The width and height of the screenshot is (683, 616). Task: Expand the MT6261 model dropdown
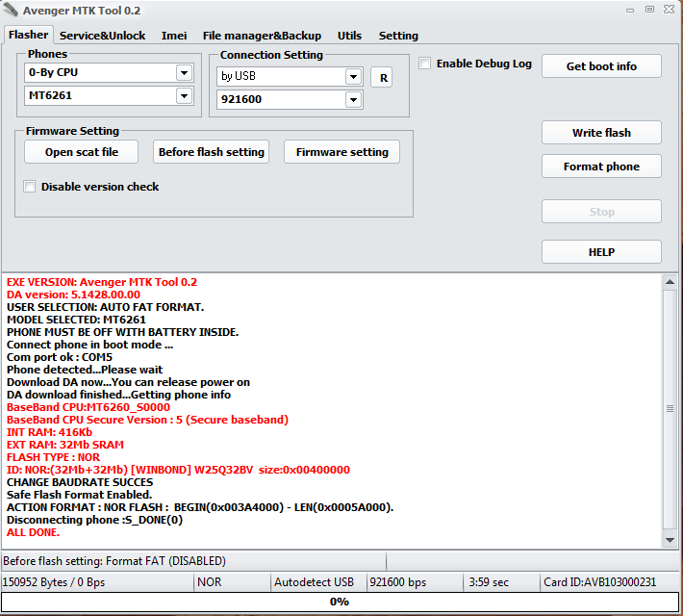pyautogui.click(x=185, y=96)
